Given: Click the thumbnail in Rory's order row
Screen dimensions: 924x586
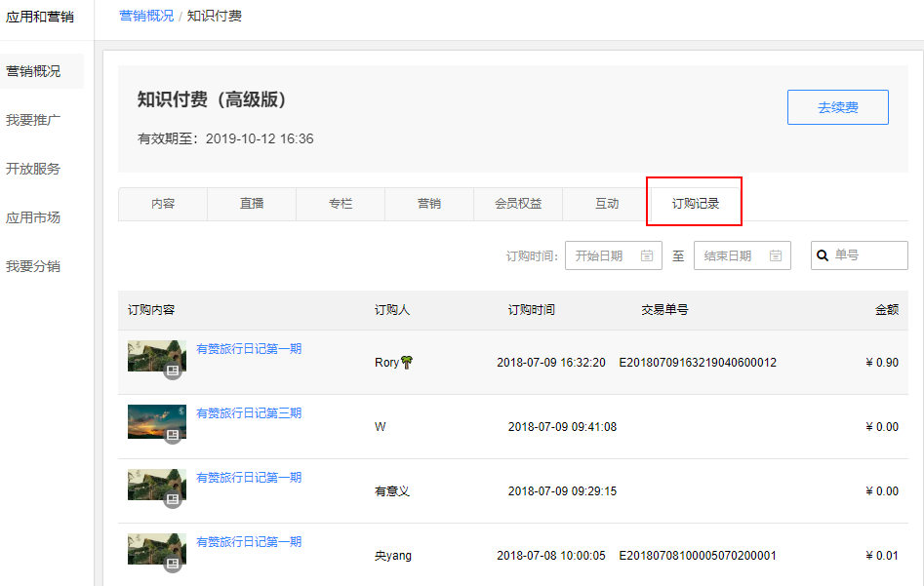Looking at the screenshot, I should (x=157, y=356).
